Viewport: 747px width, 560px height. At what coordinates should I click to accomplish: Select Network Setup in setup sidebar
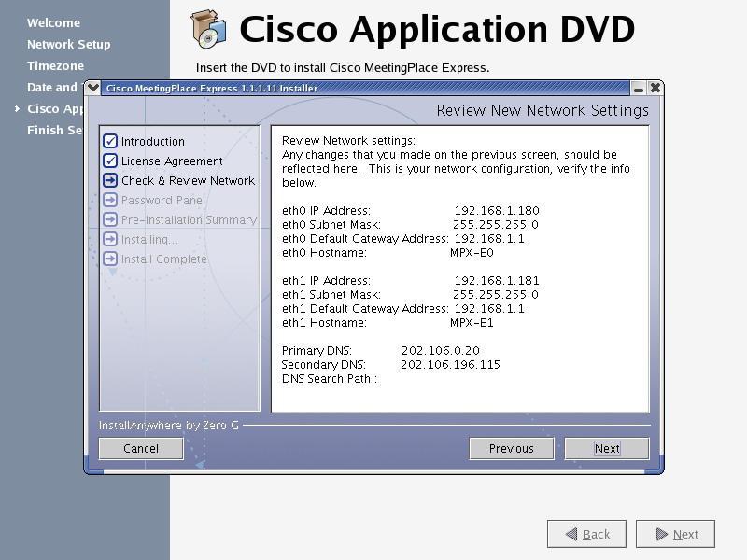click(x=68, y=44)
